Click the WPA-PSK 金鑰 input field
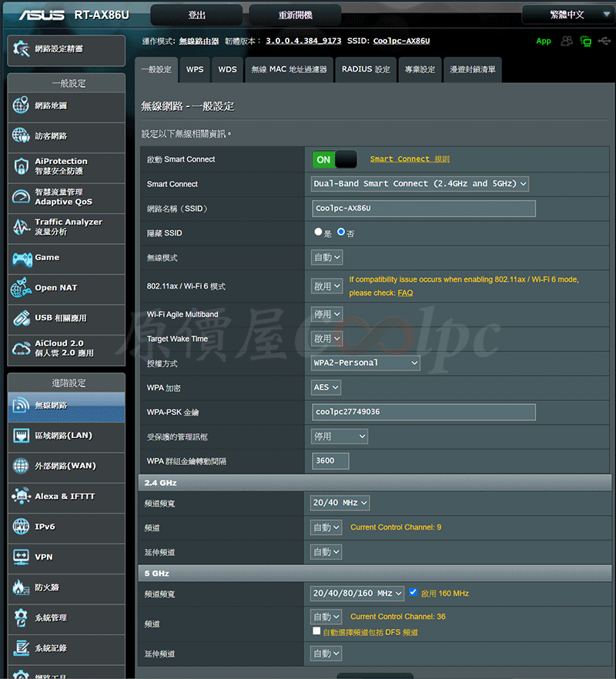The width and height of the screenshot is (616, 679). 423,412
